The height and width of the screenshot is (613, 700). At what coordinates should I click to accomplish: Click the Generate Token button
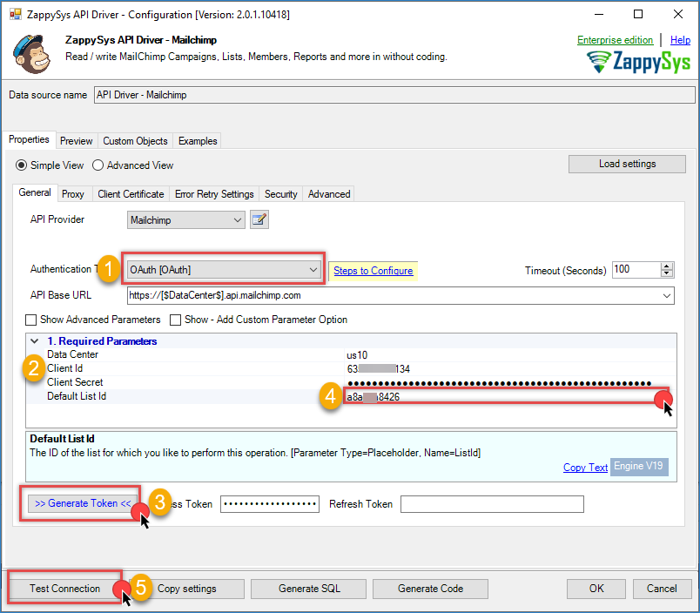tap(83, 503)
